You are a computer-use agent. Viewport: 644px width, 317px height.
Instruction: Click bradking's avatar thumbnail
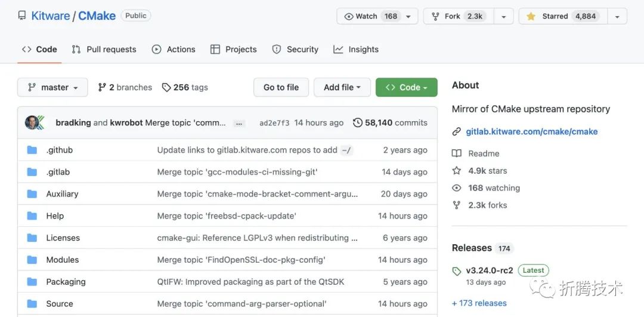coord(33,122)
